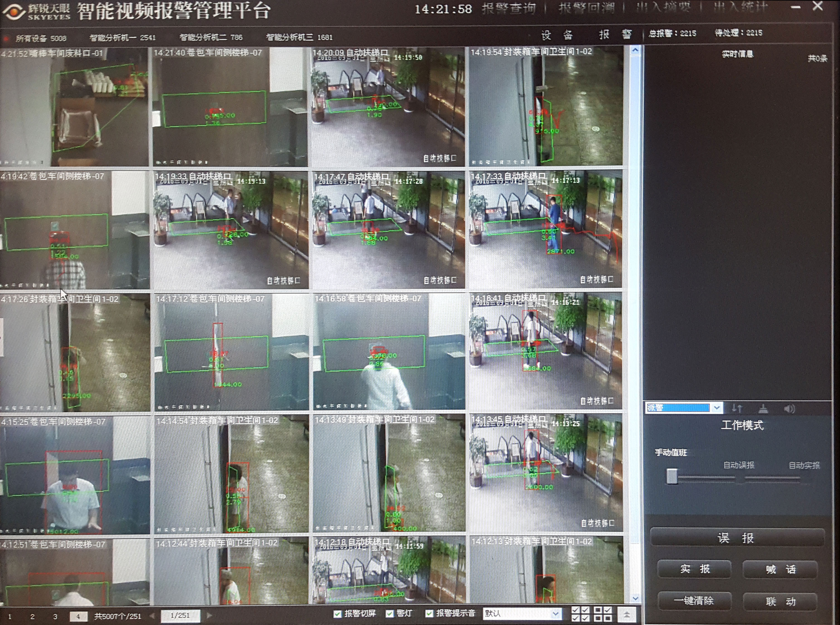Click the broom clear icon in right panel

(x=763, y=408)
